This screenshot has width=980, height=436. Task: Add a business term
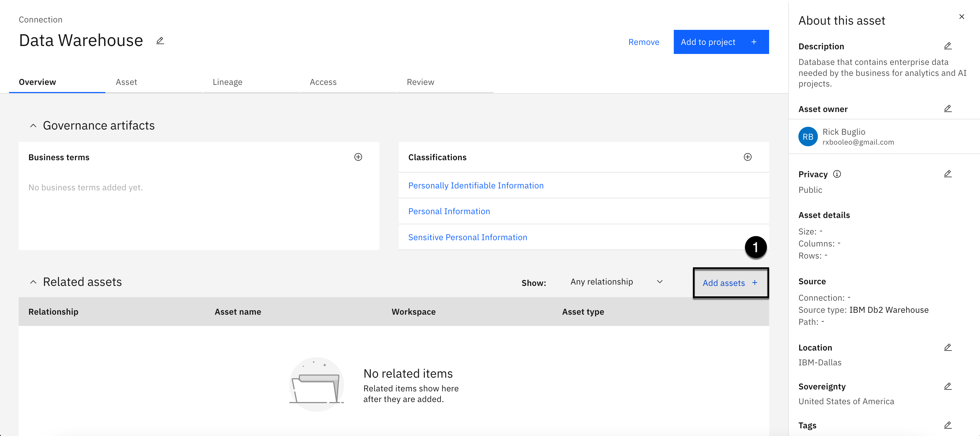(x=358, y=157)
